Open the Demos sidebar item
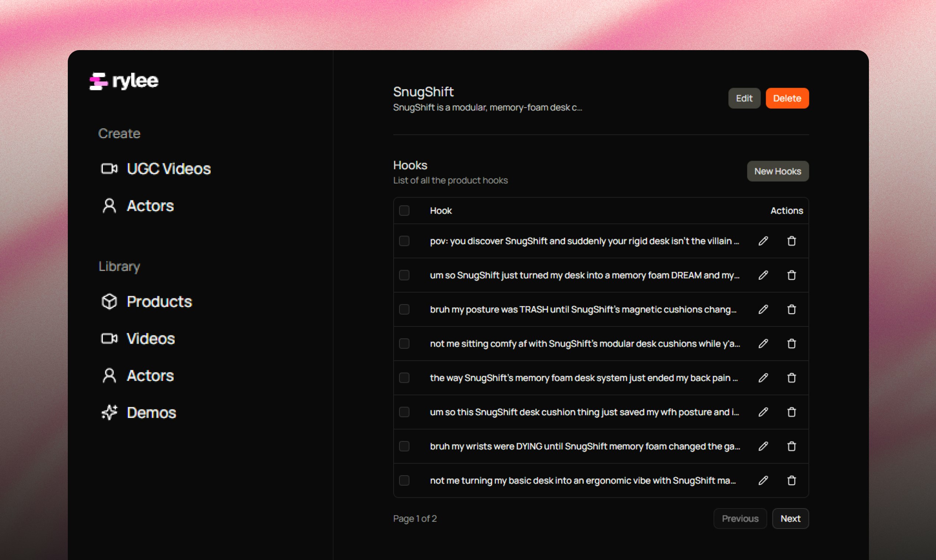 (139, 413)
